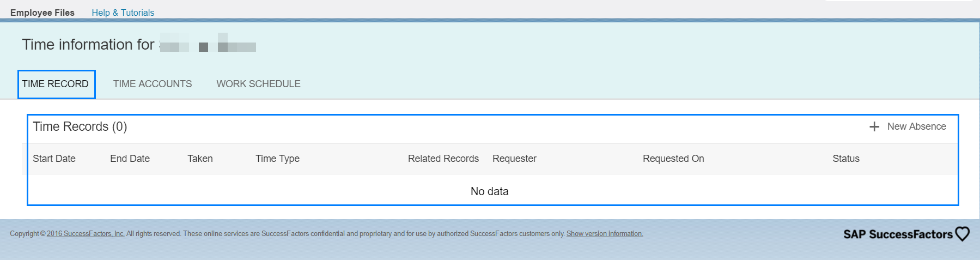The image size is (980, 260).
Task: Click the Requested On column header
Action: click(x=673, y=159)
